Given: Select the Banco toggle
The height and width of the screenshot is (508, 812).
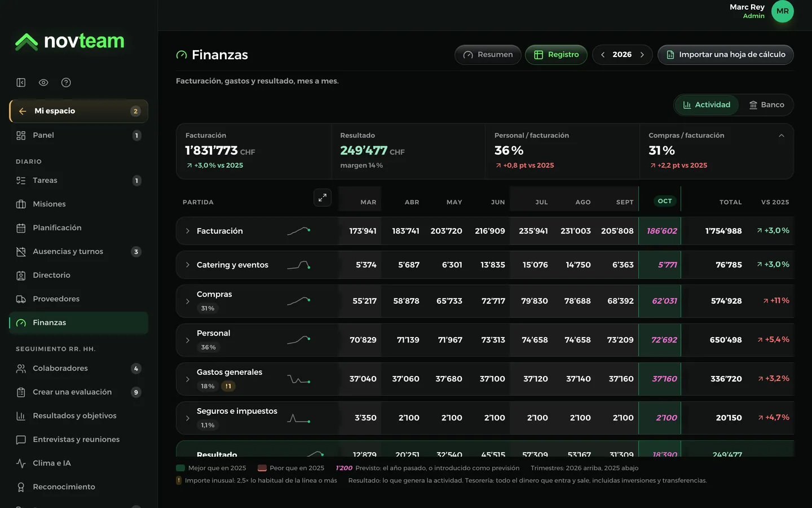Looking at the screenshot, I should pos(766,105).
